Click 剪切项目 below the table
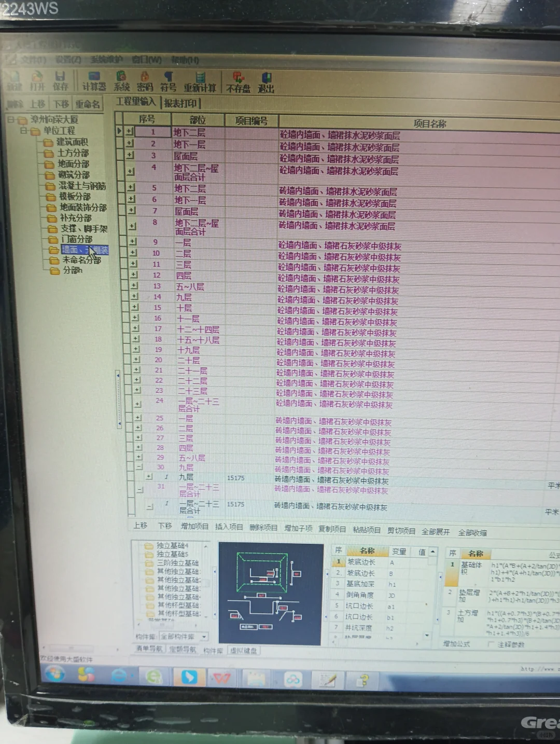This screenshot has width=560, height=744. click(x=401, y=531)
